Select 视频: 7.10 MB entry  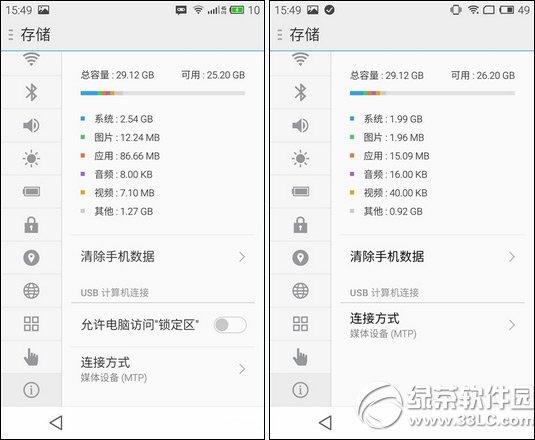[x=118, y=193]
